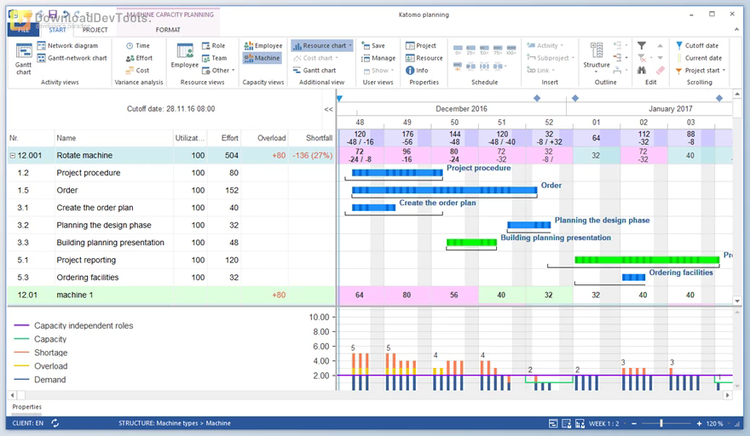750x436 pixels.
Task: Open Cost chart dropdown
Action: [x=316, y=58]
